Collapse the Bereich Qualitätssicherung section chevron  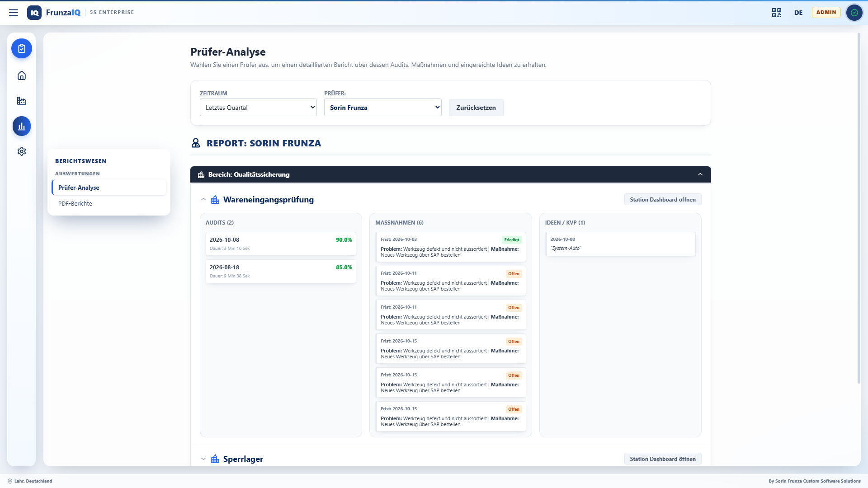pos(700,174)
